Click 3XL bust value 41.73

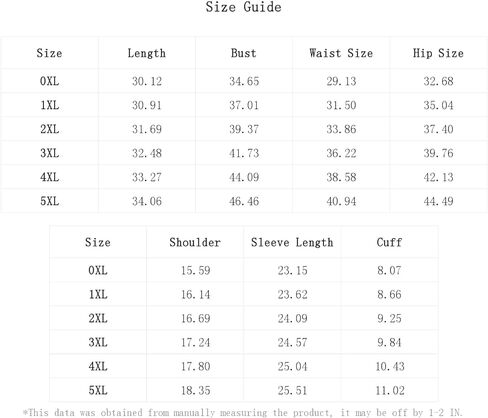tap(244, 153)
